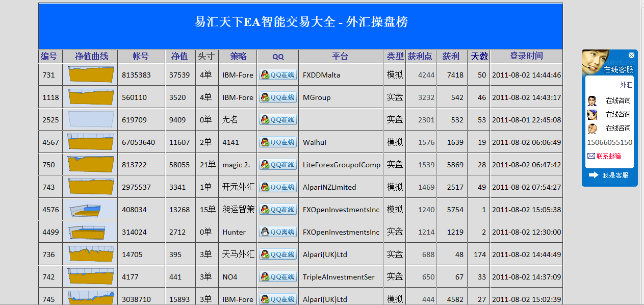Open the net value chart for row 750
Image resolution: width=644 pixels, height=305 pixels.
point(91,164)
